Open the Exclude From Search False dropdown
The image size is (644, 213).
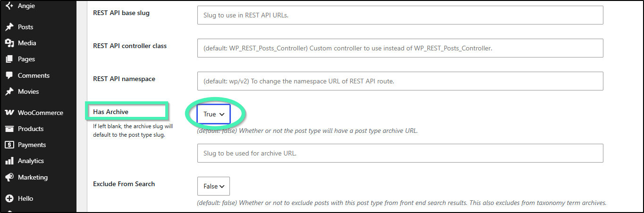pos(213,186)
